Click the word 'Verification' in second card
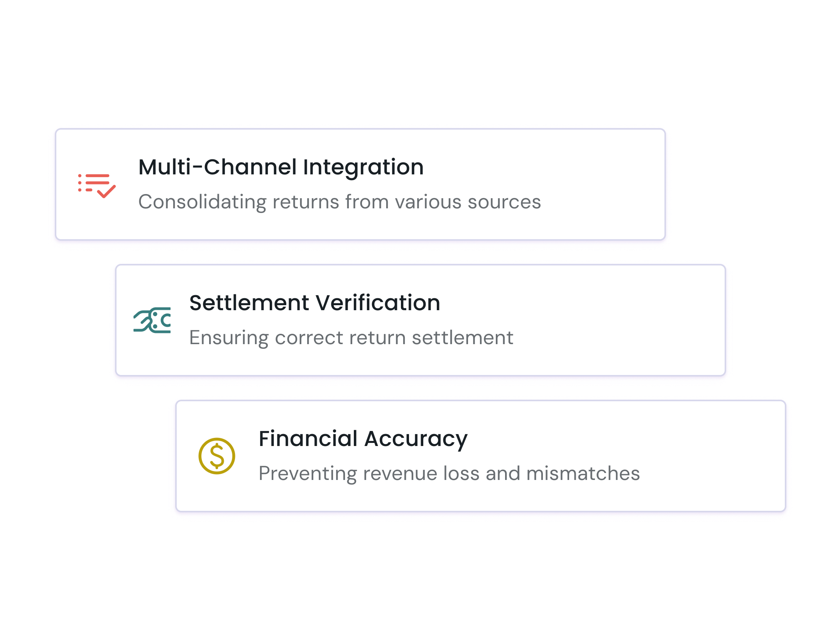 click(x=378, y=303)
